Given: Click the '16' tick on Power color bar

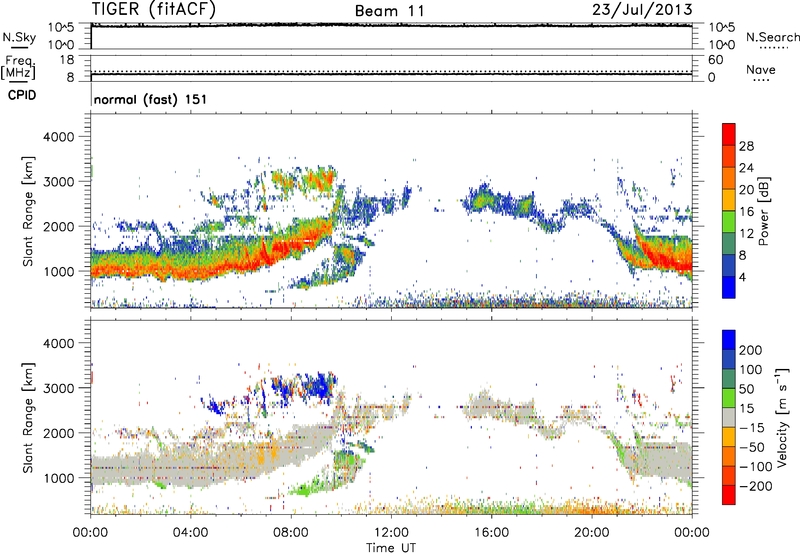Looking at the screenshot, I should pyautogui.click(x=746, y=212).
